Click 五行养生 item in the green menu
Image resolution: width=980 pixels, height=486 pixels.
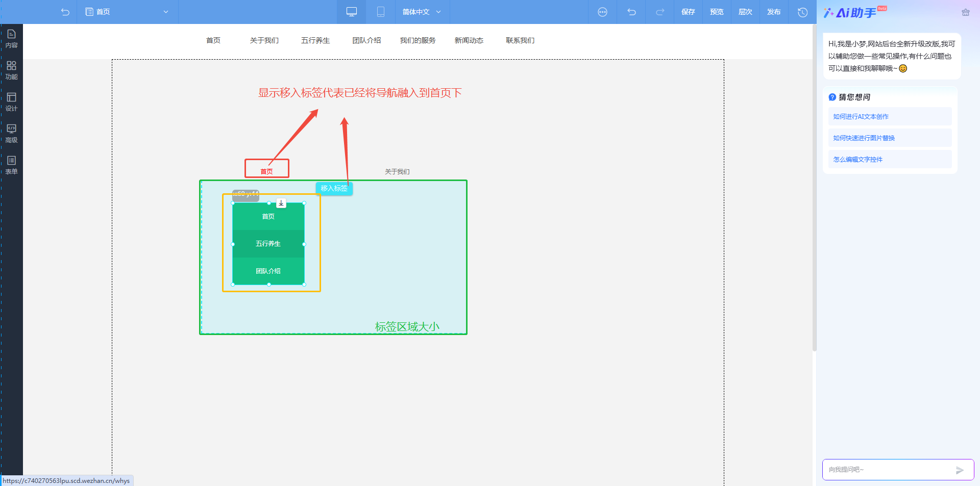pyautogui.click(x=268, y=244)
